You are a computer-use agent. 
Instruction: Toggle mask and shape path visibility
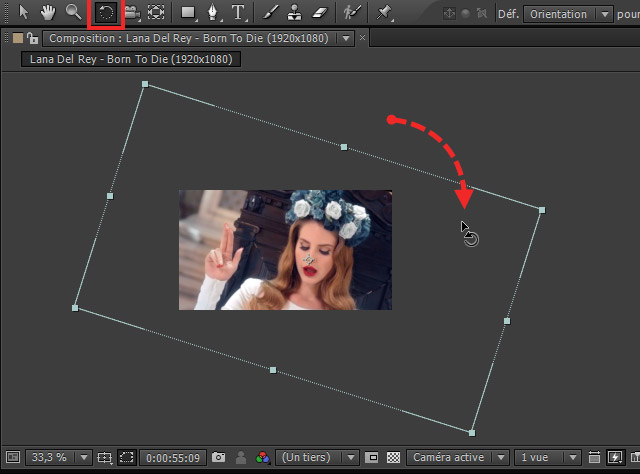(127, 457)
